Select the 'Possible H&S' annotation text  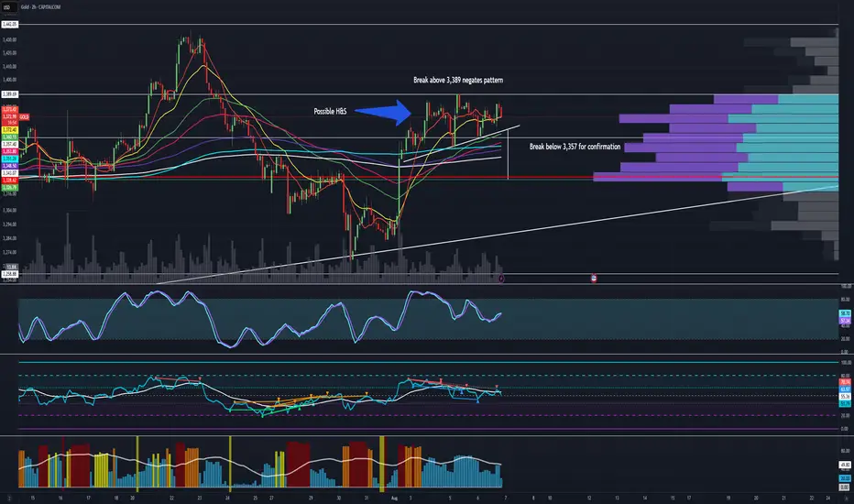click(330, 111)
